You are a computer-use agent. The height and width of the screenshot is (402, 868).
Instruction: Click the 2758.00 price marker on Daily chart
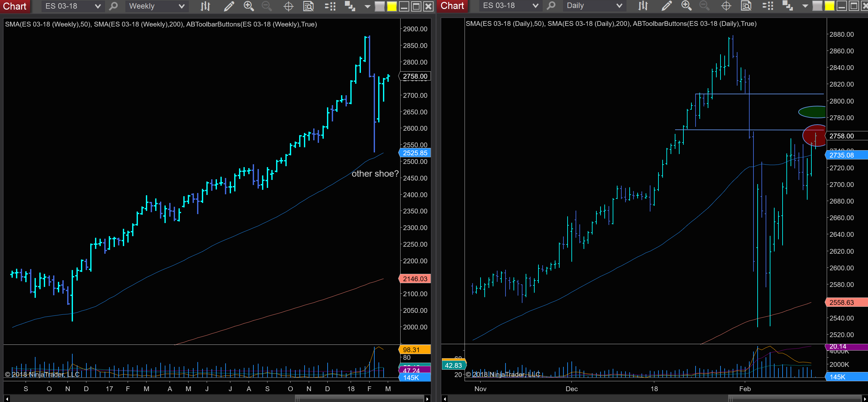point(847,136)
